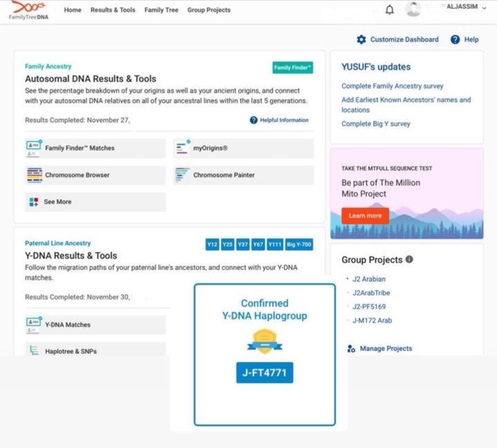
Task: Open the FamilyTreeDNA logo home link
Action: 29,10
